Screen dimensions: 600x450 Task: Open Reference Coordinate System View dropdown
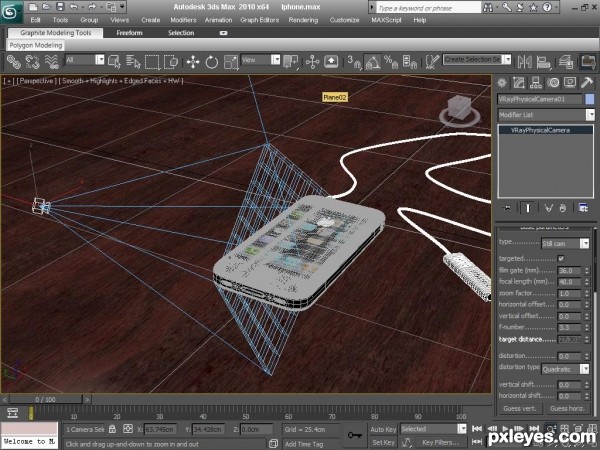pyautogui.click(x=261, y=60)
